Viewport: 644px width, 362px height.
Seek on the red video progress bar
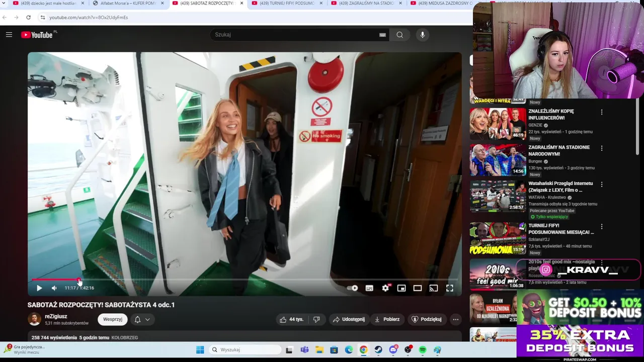pos(245,280)
